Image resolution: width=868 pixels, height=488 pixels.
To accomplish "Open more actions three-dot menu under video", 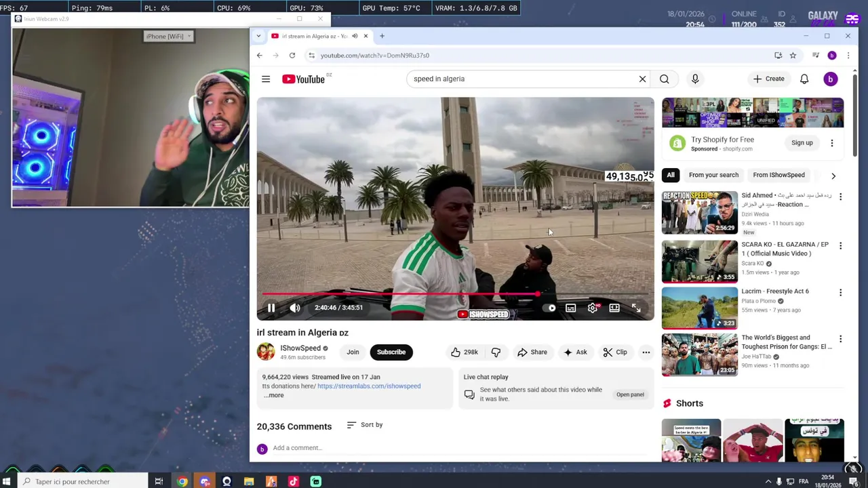I will click(646, 352).
